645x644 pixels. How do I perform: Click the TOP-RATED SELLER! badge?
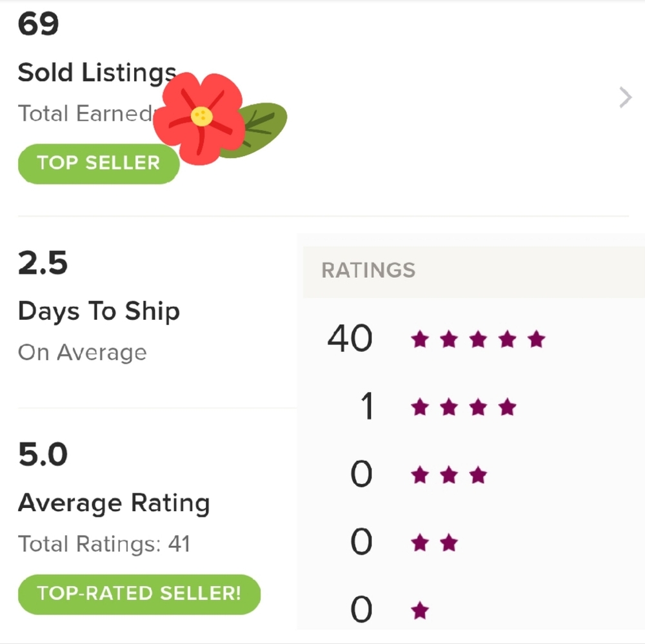pos(139,594)
